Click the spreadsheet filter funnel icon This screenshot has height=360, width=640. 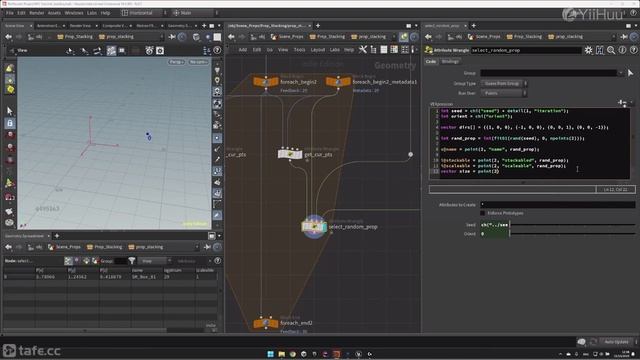point(132,260)
